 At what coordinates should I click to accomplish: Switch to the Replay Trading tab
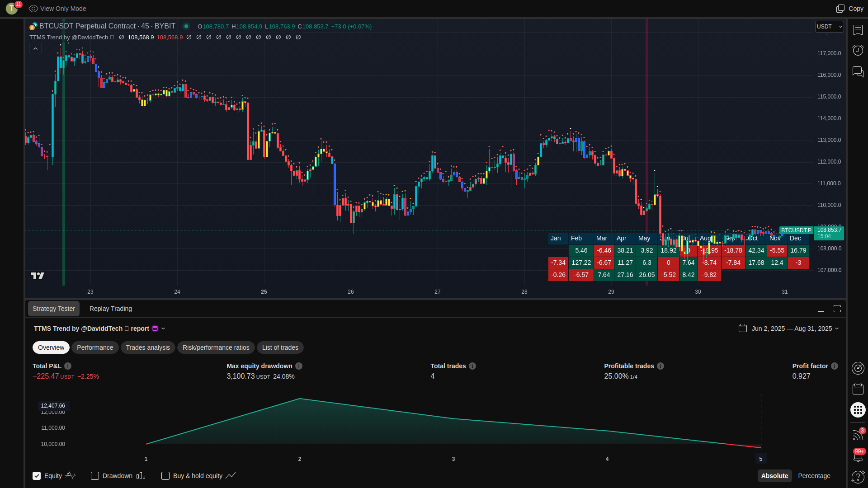(111, 309)
